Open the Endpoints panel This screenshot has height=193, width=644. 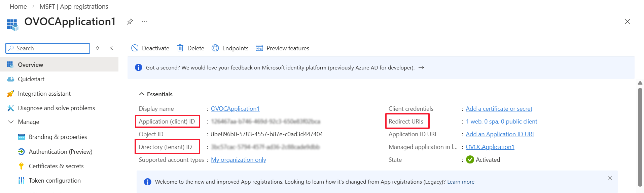(230, 48)
